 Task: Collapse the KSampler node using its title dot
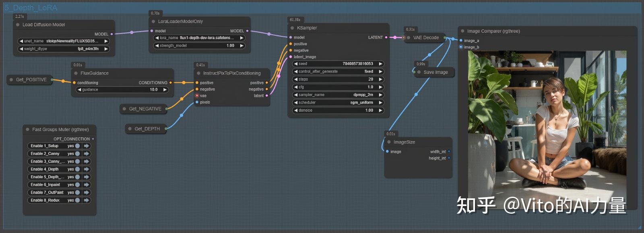292,28
